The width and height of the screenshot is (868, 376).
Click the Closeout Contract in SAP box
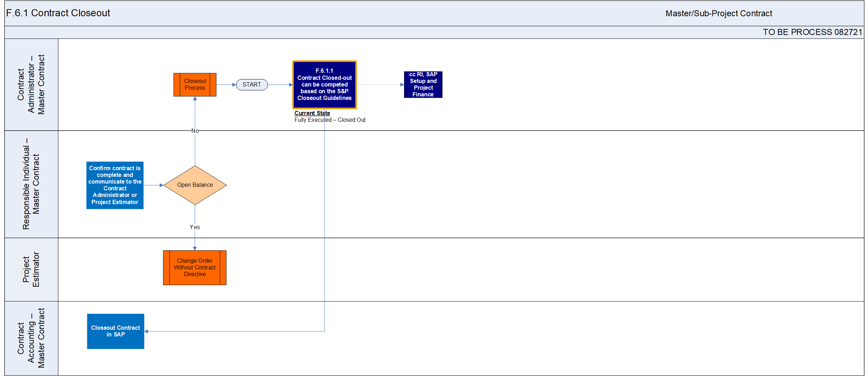click(115, 331)
